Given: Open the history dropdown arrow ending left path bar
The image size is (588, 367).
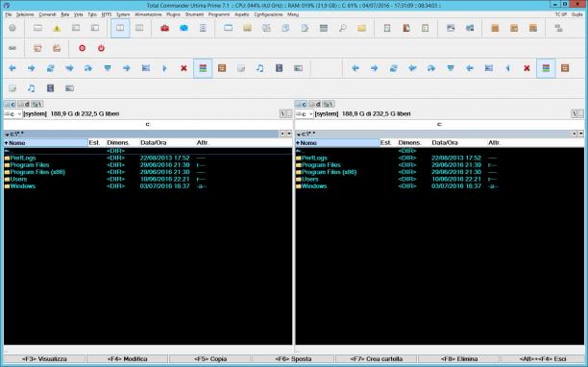Looking at the screenshot, I should coord(289,134).
